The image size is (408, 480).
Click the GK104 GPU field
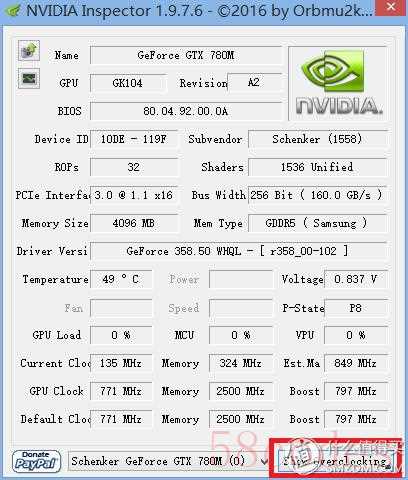pyautogui.click(x=128, y=83)
